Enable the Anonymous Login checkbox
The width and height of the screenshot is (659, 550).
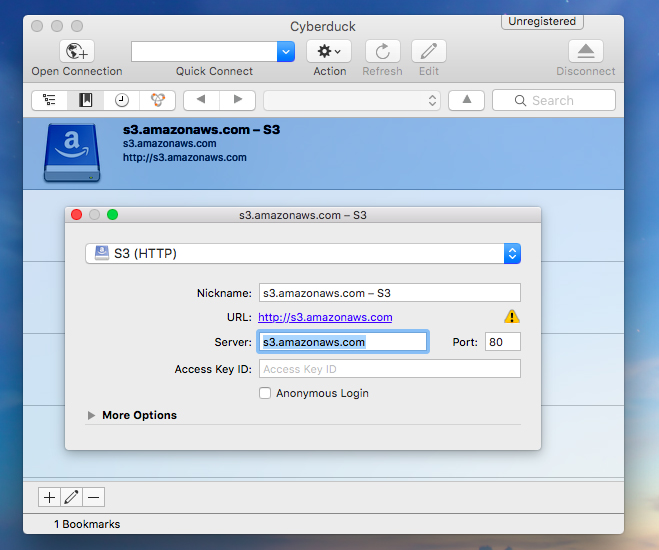[265, 394]
